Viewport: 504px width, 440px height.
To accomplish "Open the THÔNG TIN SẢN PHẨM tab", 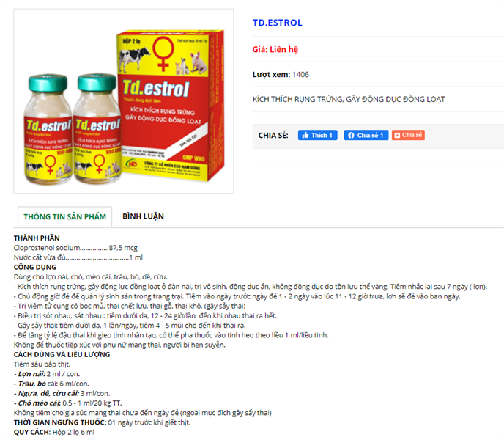I will (x=65, y=216).
